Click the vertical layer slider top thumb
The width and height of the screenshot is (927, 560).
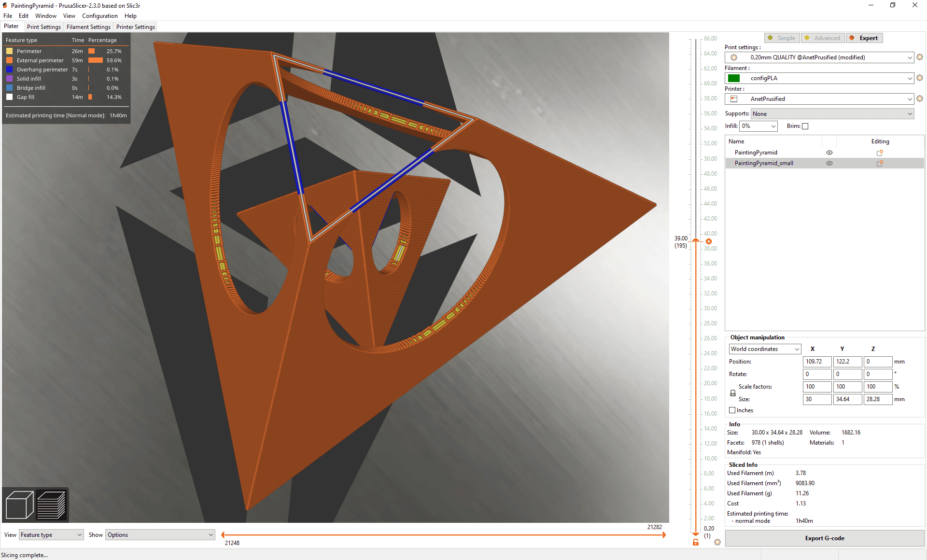(x=696, y=240)
